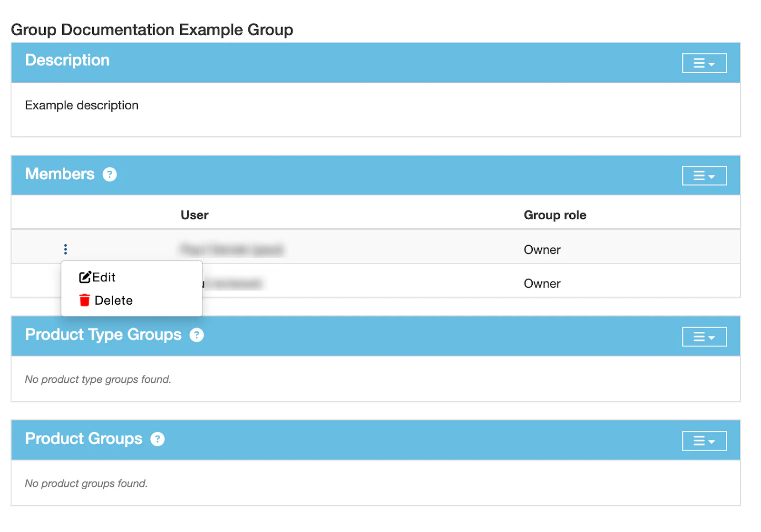Click the 'No product type groups found.' message

pyautogui.click(x=98, y=379)
